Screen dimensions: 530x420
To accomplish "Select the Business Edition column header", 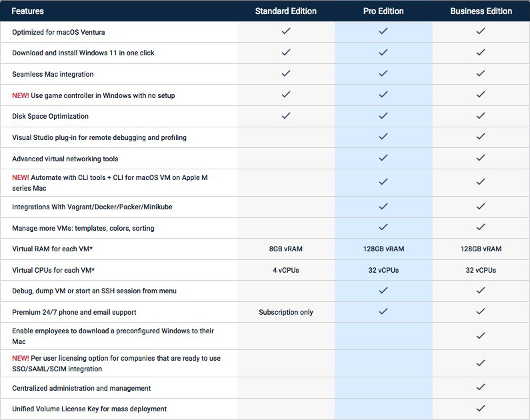I will pyautogui.click(x=481, y=11).
